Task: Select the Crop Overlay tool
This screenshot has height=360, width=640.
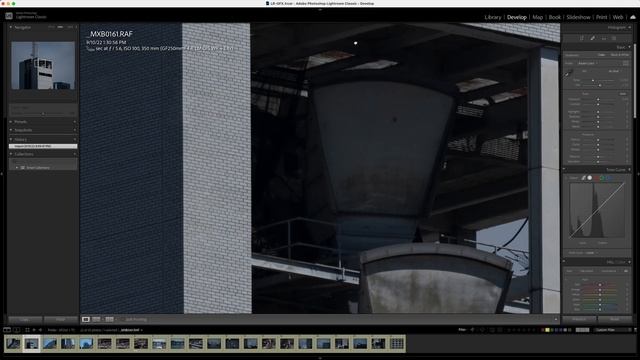Action: coord(582,38)
